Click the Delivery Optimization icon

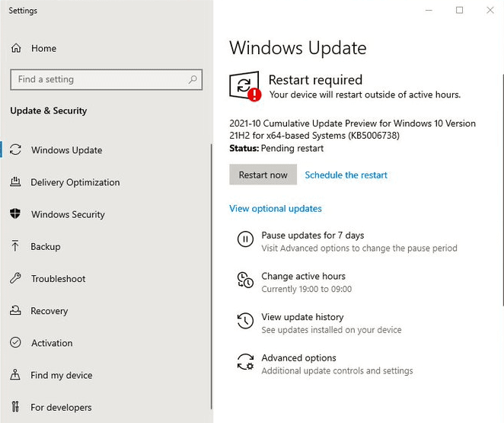[15, 182]
